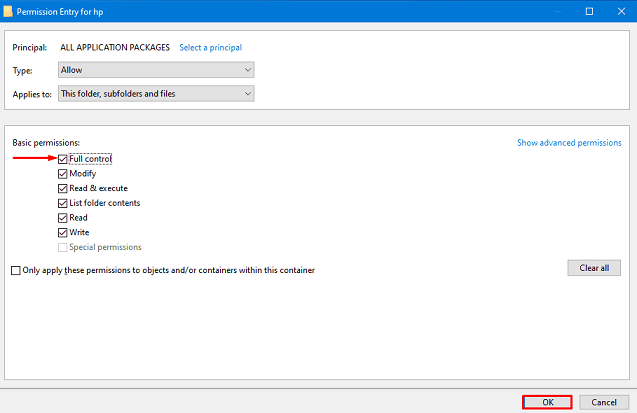The image size is (637, 413).
Task: Toggle the Modify permission checkbox
Action: coord(63,174)
